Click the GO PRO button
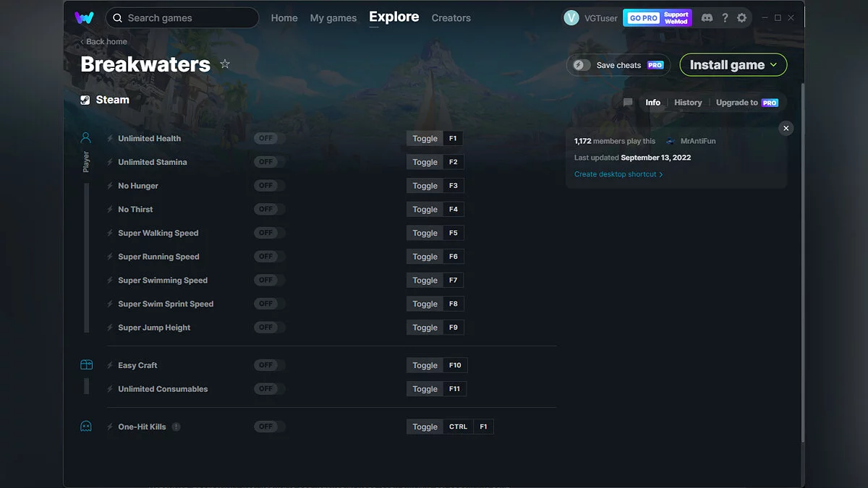 643,18
